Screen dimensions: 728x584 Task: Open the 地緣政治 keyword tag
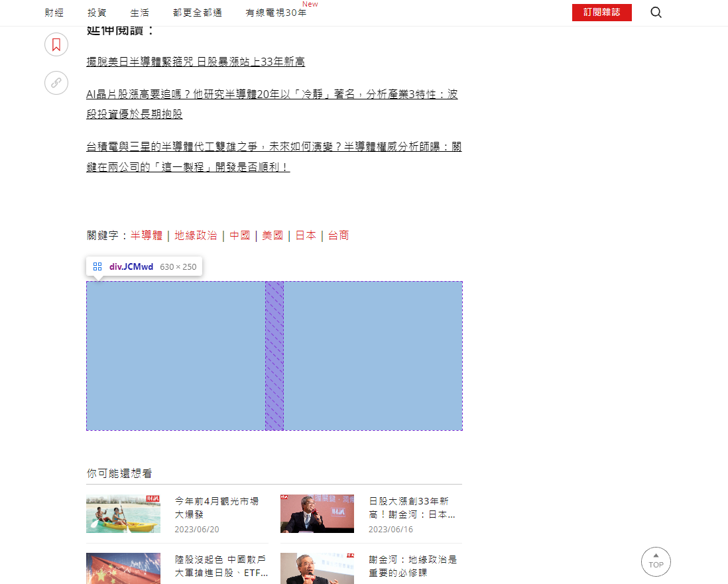pos(196,235)
